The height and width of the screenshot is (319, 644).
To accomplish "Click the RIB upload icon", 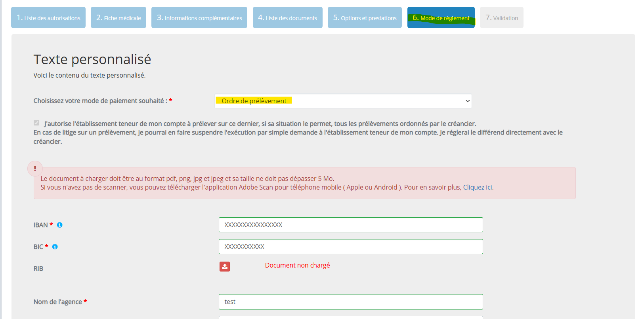I will click(225, 266).
